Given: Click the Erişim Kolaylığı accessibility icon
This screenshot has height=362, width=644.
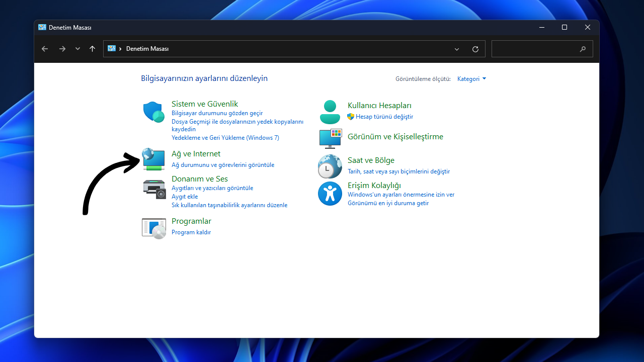Looking at the screenshot, I should 330,194.
